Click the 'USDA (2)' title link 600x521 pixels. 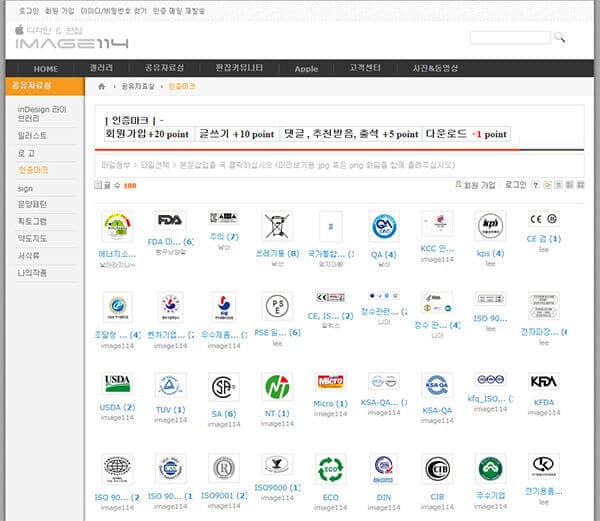117,407
